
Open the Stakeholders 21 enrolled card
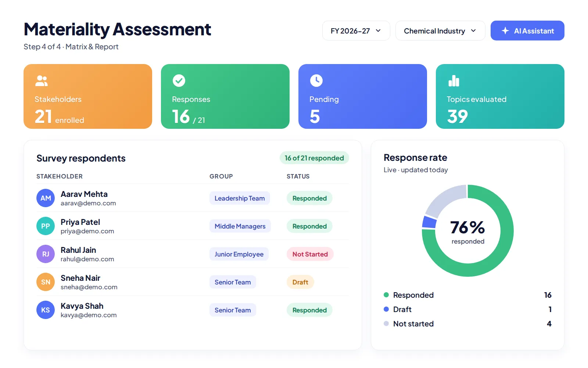point(88,96)
